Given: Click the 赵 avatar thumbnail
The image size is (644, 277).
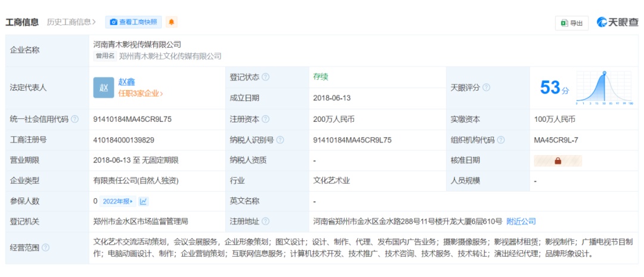Looking at the screenshot, I should click(x=103, y=87).
